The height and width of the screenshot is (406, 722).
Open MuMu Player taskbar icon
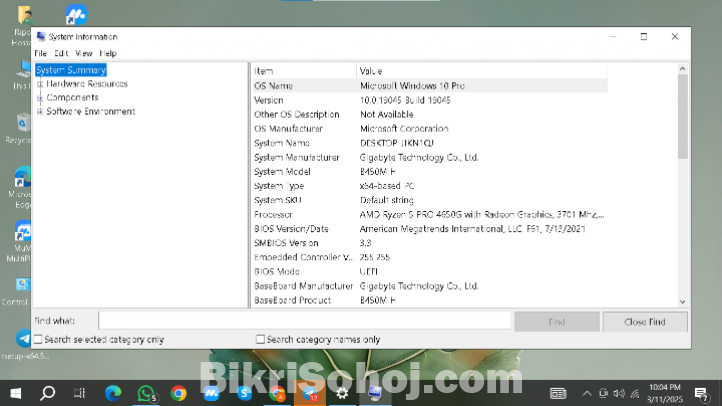[x=211, y=394]
